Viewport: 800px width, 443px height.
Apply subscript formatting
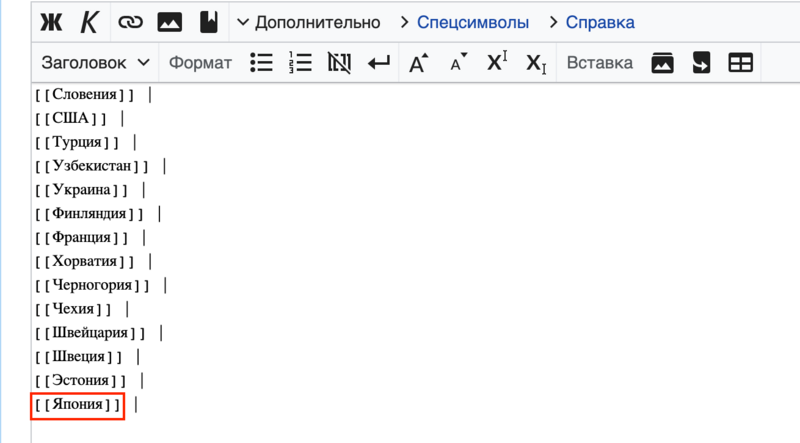tap(536, 63)
